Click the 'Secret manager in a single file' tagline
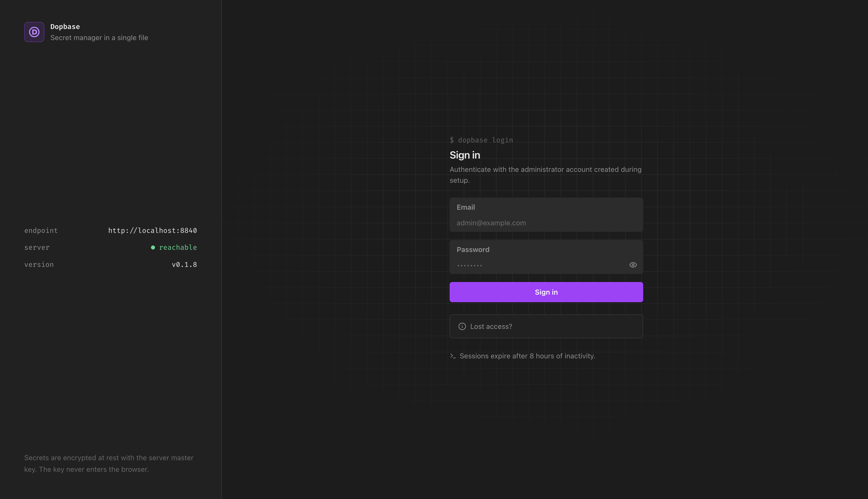 tap(99, 38)
